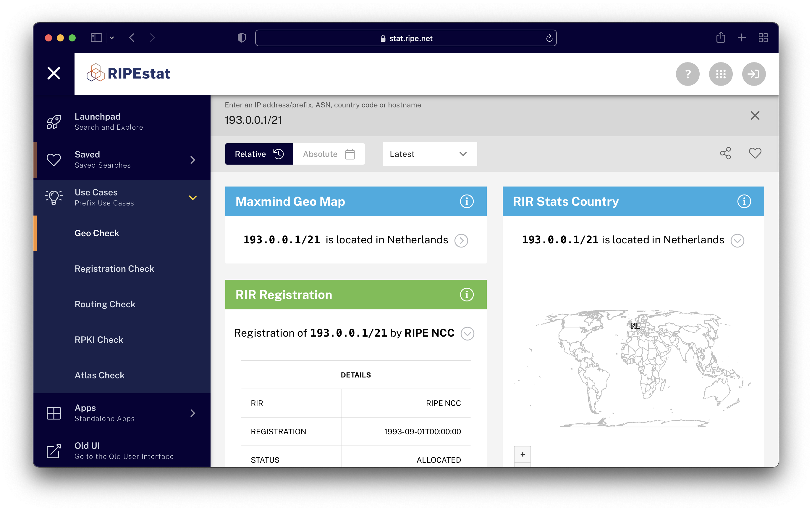
Task: Click the login arrow icon
Action: point(753,74)
